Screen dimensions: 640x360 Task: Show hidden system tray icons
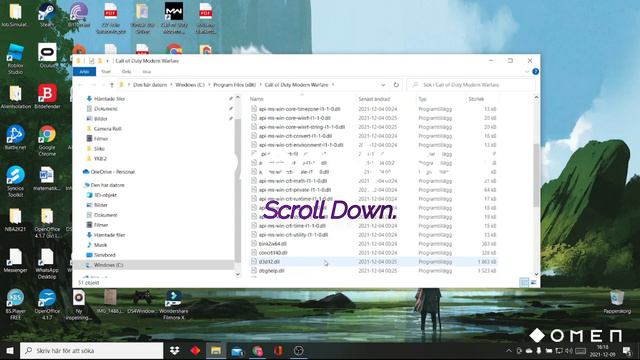pyautogui.click(x=509, y=350)
